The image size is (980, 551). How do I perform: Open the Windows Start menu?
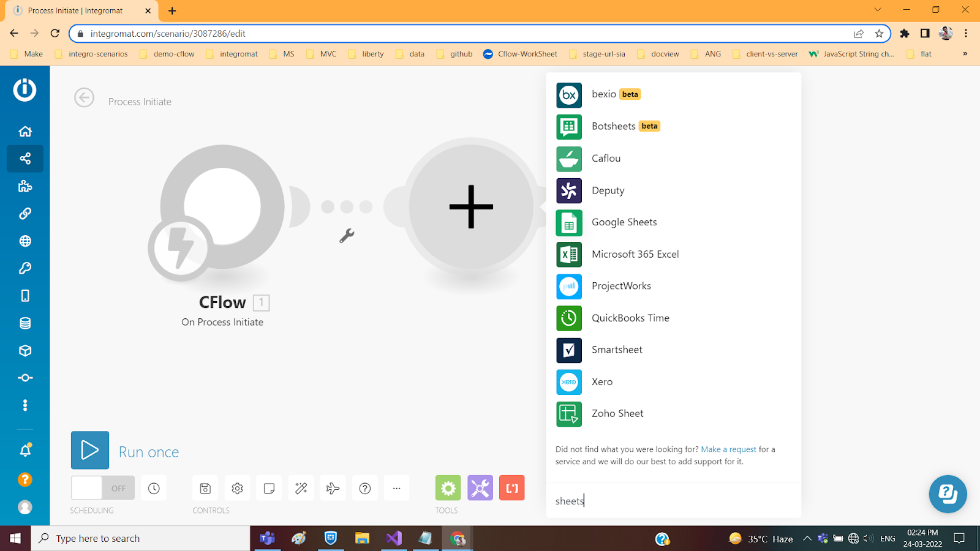point(15,538)
